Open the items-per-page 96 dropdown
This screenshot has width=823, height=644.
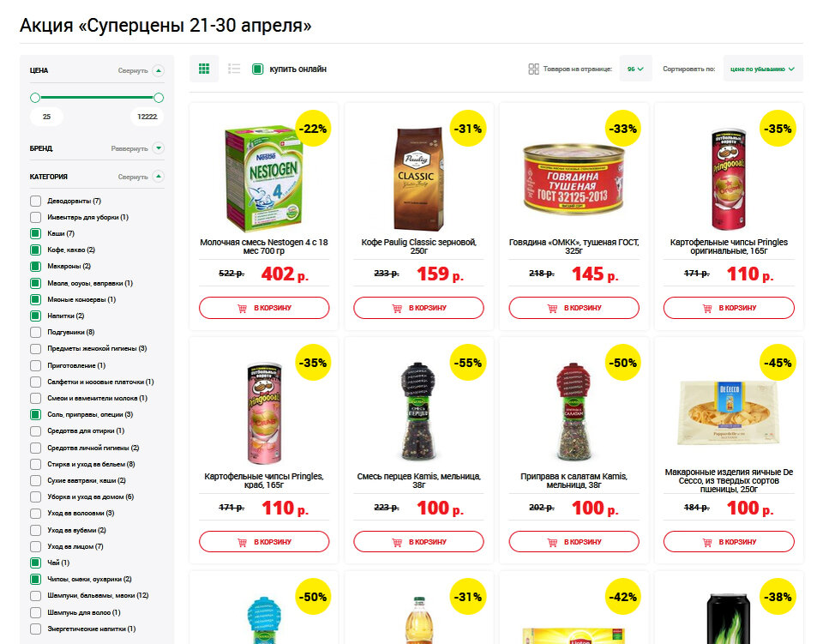point(635,69)
